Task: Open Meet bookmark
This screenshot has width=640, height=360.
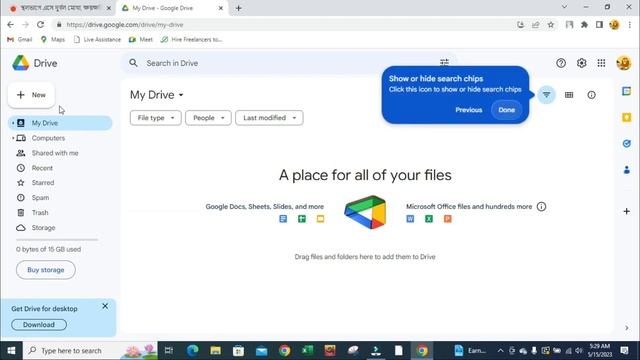Action: [x=140, y=40]
